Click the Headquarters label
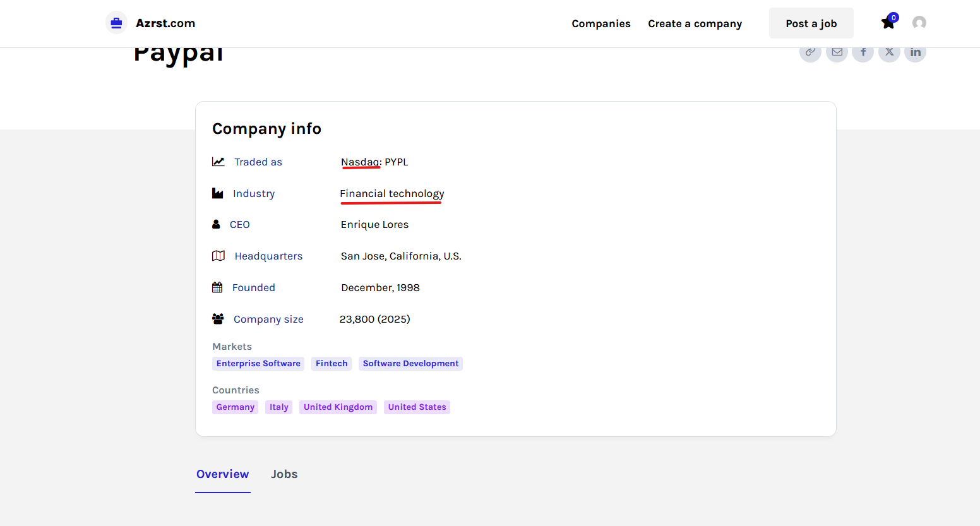This screenshot has width=980, height=526. pyautogui.click(x=268, y=256)
